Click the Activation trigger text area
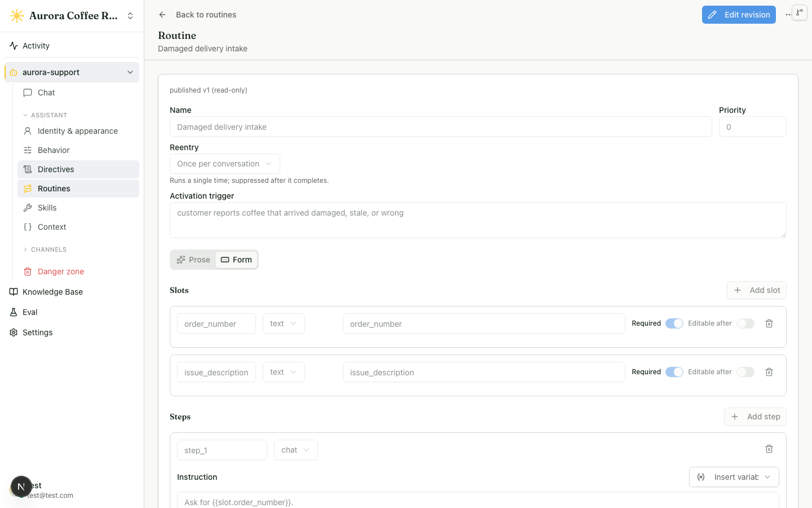Image resolution: width=812 pixels, height=508 pixels. pos(478,220)
